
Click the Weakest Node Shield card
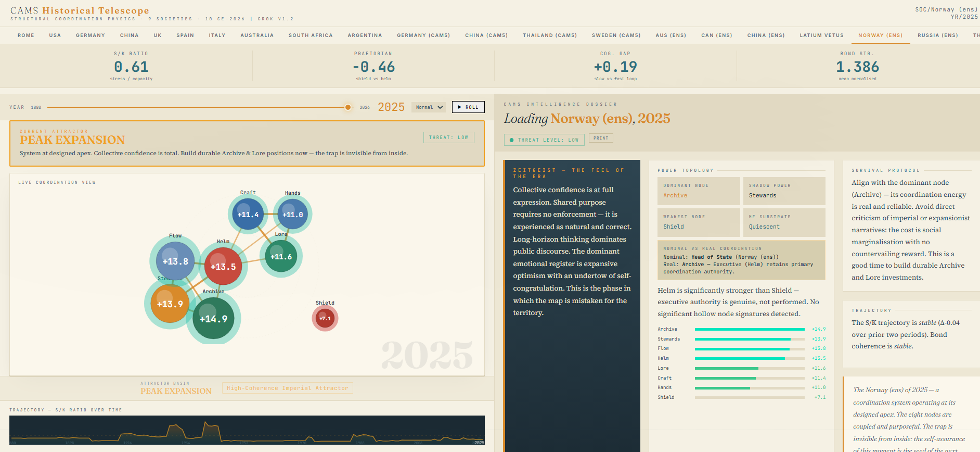pyautogui.click(x=699, y=222)
